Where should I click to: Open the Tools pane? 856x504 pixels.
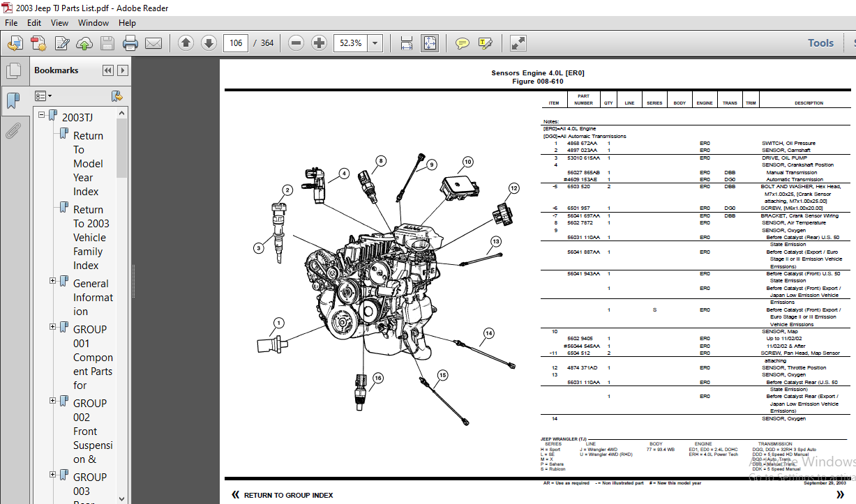pos(820,43)
